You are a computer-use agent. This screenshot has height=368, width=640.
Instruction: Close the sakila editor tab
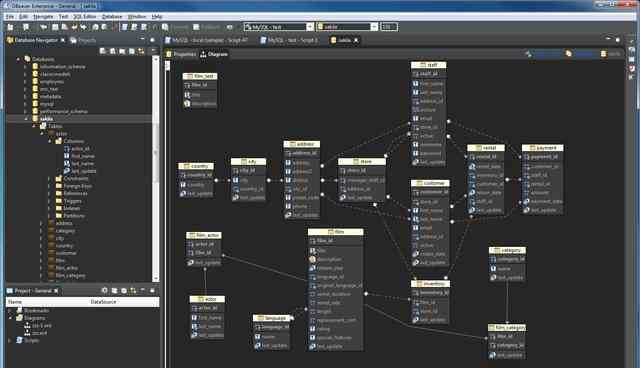point(356,40)
